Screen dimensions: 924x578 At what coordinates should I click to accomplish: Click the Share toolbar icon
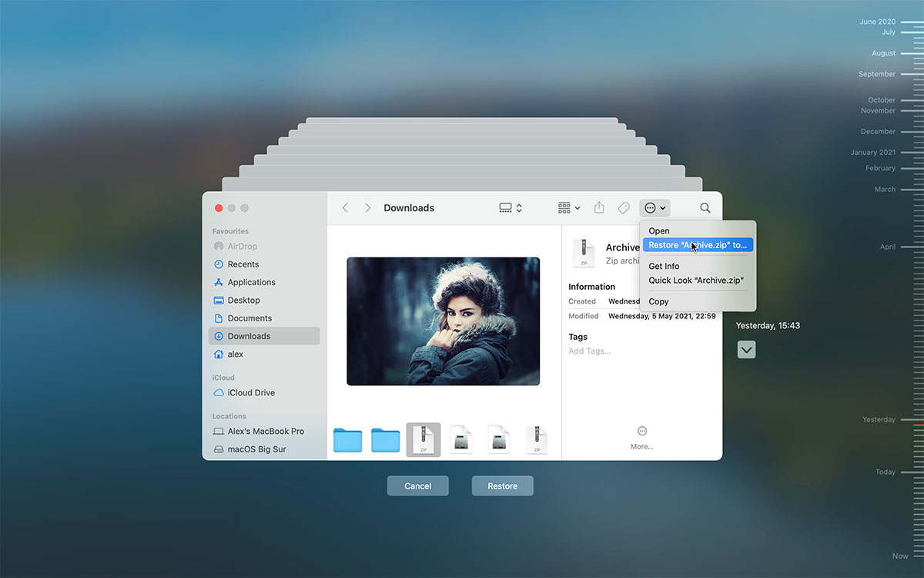coord(599,208)
